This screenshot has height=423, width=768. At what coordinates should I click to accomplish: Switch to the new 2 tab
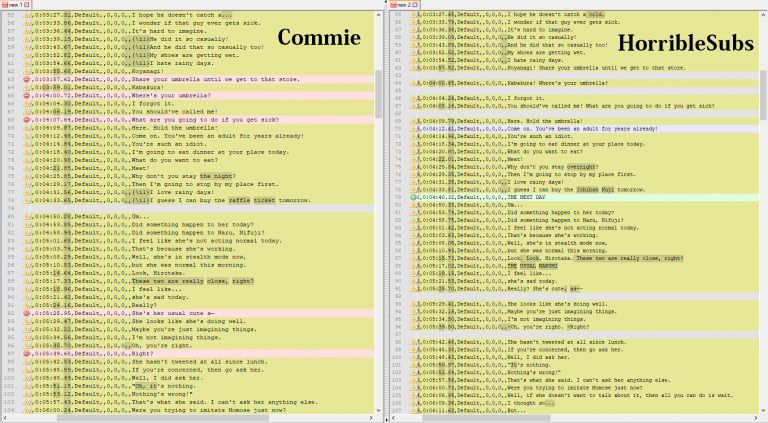(x=404, y=4)
